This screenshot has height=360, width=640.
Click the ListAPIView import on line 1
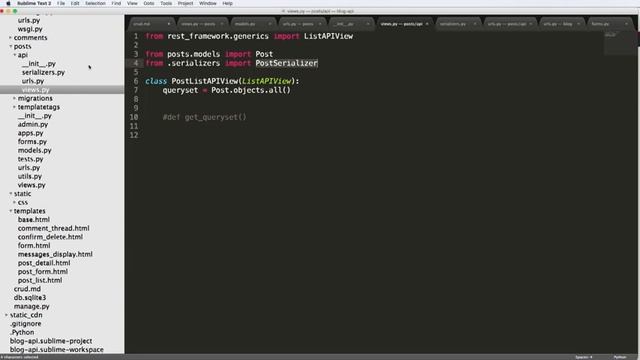click(x=328, y=36)
